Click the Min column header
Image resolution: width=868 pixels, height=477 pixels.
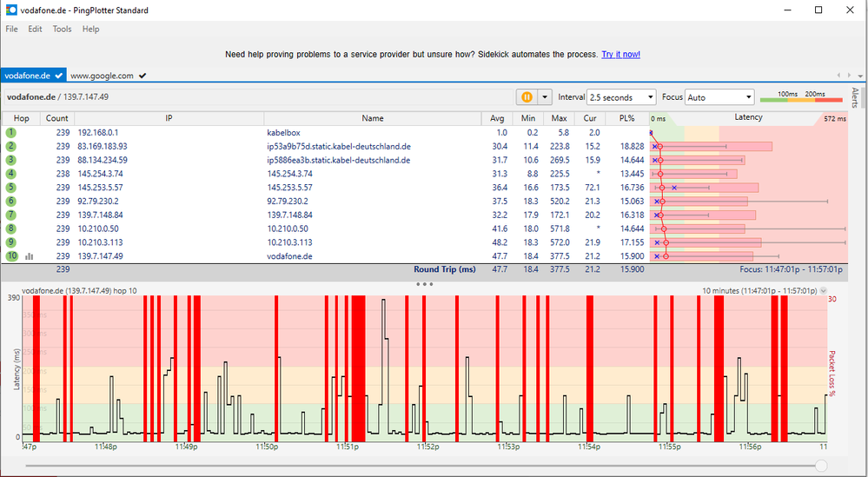528,118
